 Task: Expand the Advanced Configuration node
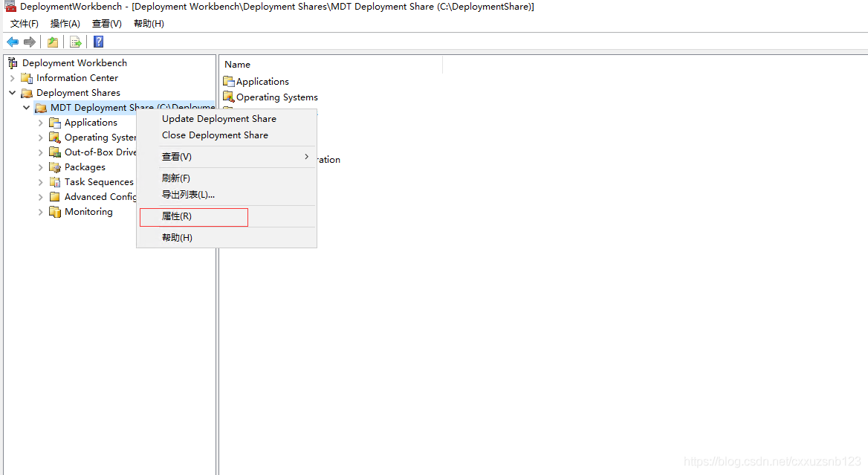[40, 196]
